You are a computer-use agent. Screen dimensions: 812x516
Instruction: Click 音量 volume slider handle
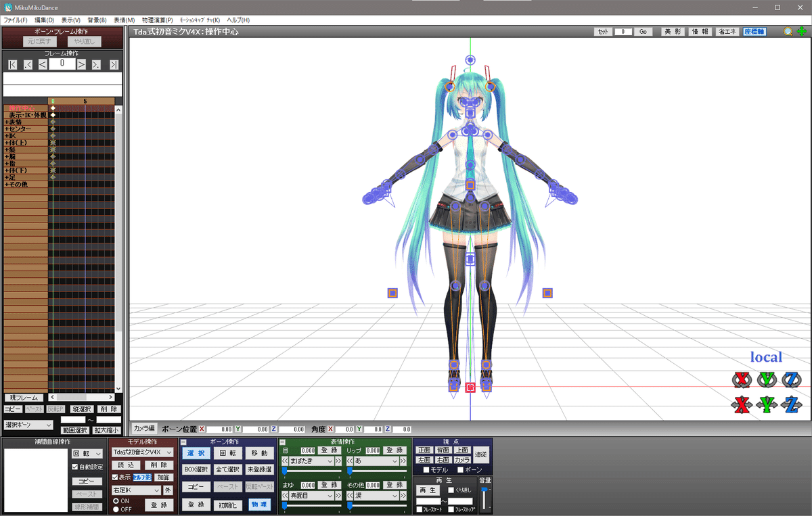click(x=484, y=490)
